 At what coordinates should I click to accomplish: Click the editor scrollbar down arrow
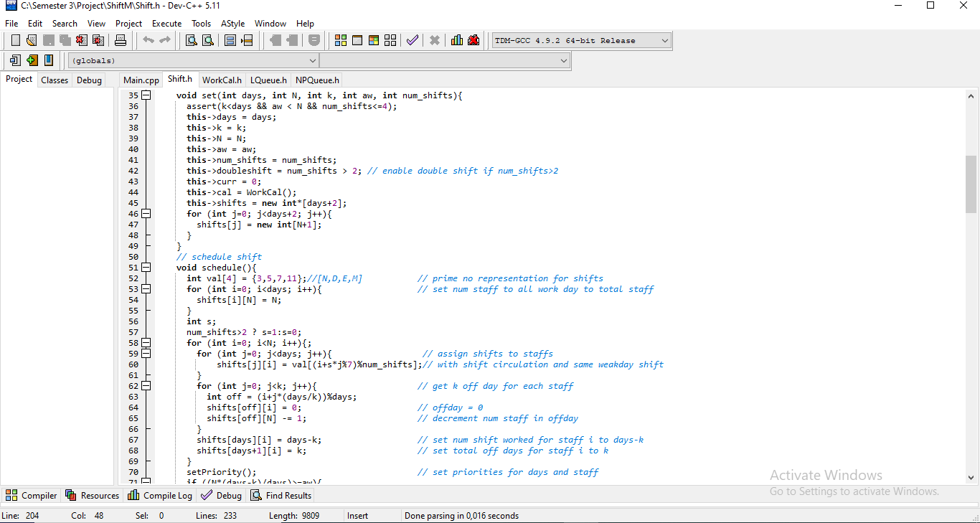click(971, 476)
